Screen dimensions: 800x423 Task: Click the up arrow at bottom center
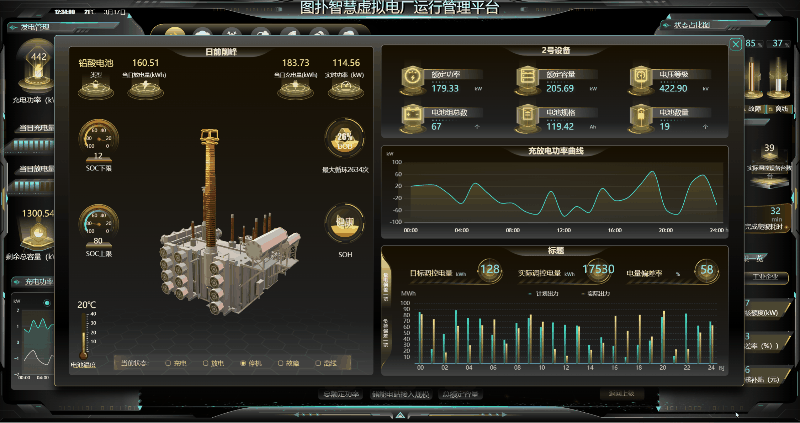(x=401, y=415)
